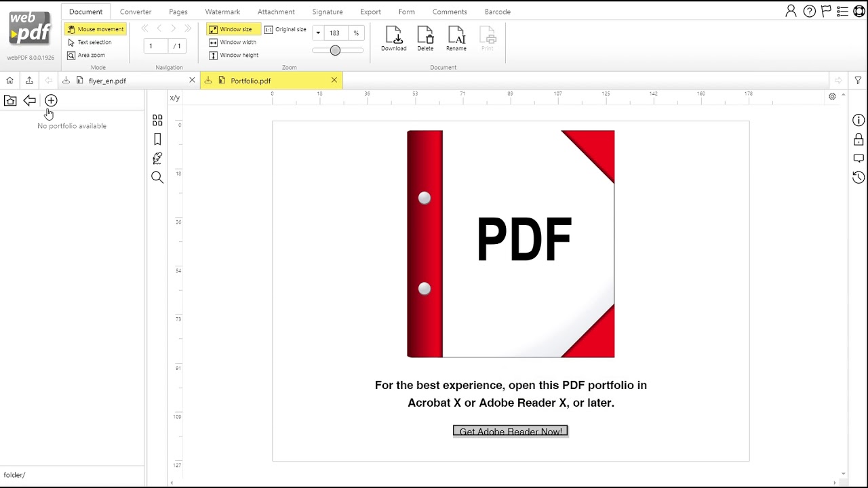Screen dimensions: 868x488
Task: Open the search magnifier panel icon
Action: click(157, 178)
